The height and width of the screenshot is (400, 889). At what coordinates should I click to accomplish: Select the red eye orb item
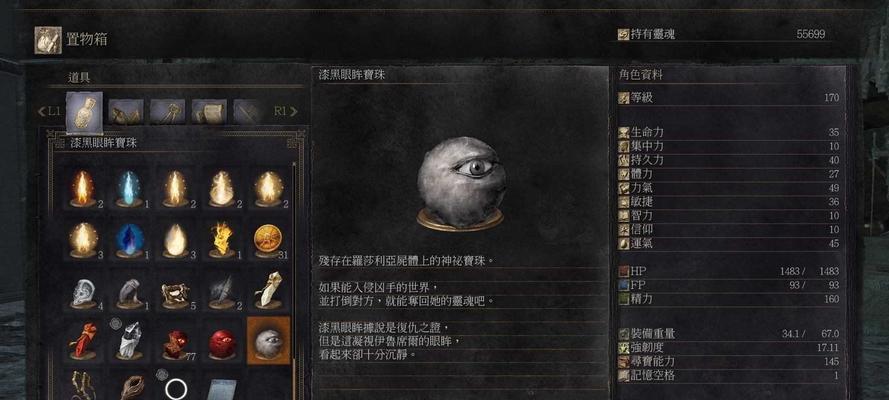[222, 340]
